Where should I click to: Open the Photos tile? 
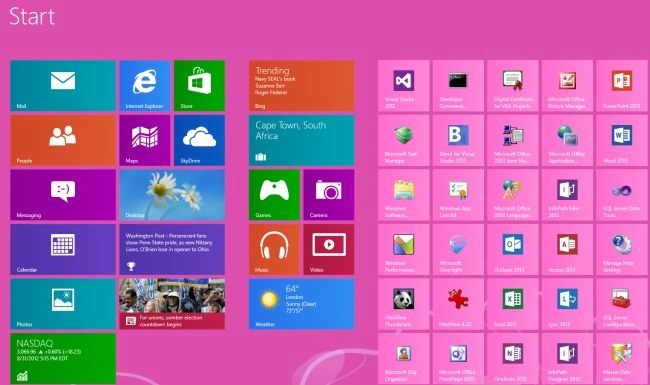pyautogui.click(x=63, y=304)
